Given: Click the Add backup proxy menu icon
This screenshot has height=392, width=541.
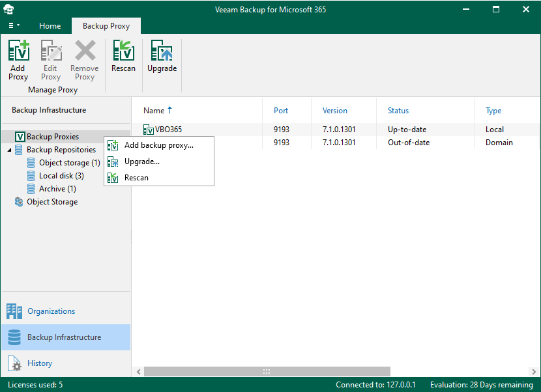Looking at the screenshot, I should coord(113,145).
